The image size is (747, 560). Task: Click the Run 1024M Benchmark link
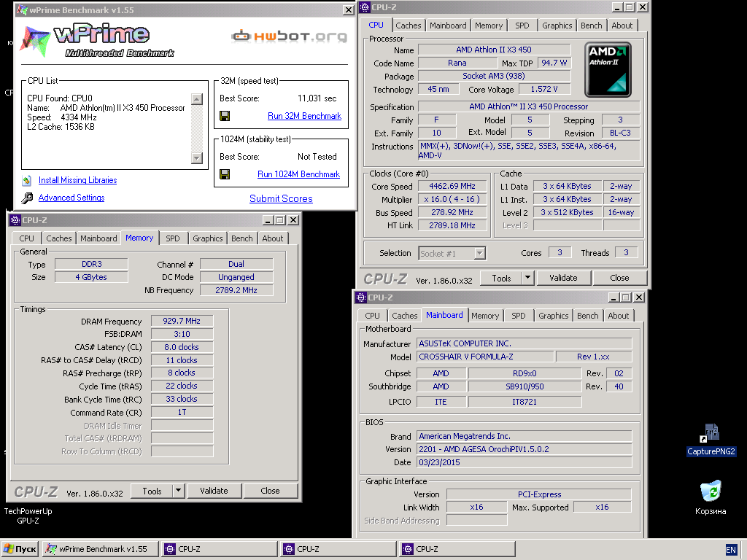(x=298, y=174)
